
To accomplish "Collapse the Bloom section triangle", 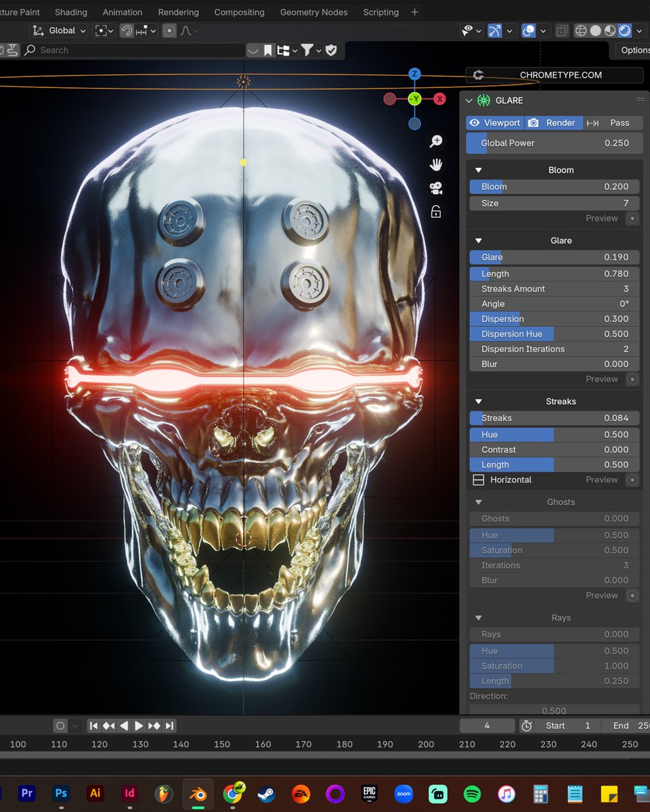I will pyautogui.click(x=478, y=170).
